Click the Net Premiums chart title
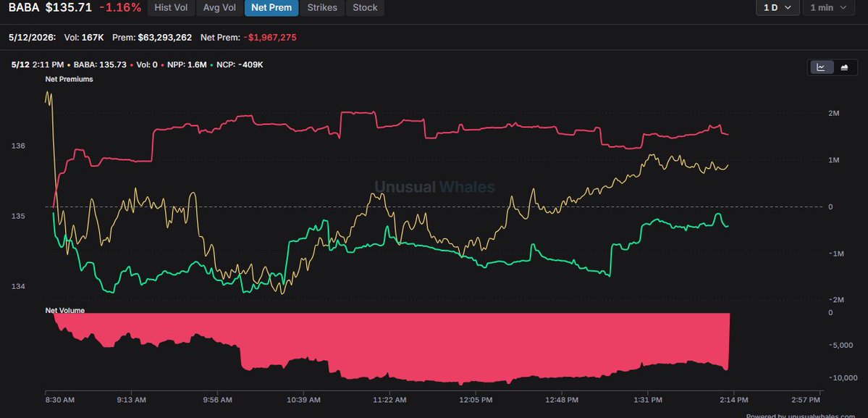Image resolution: width=868 pixels, height=418 pixels. coord(69,79)
